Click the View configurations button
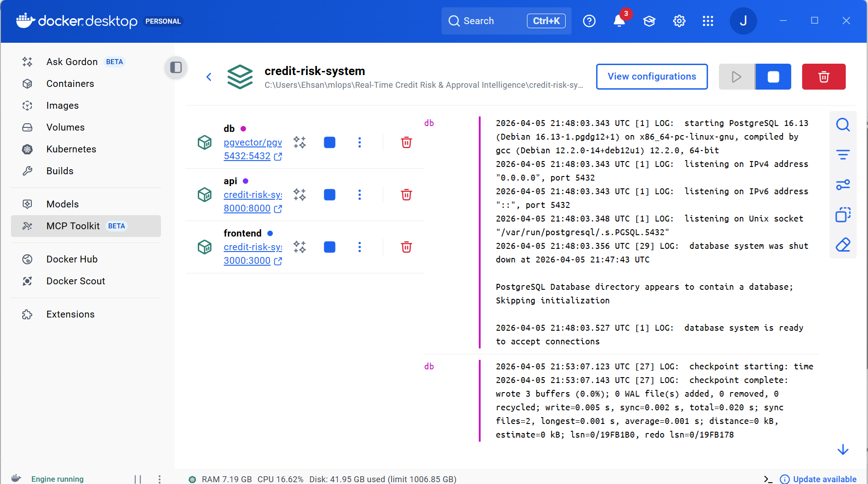The image size is (868, 484). point(652,76)
